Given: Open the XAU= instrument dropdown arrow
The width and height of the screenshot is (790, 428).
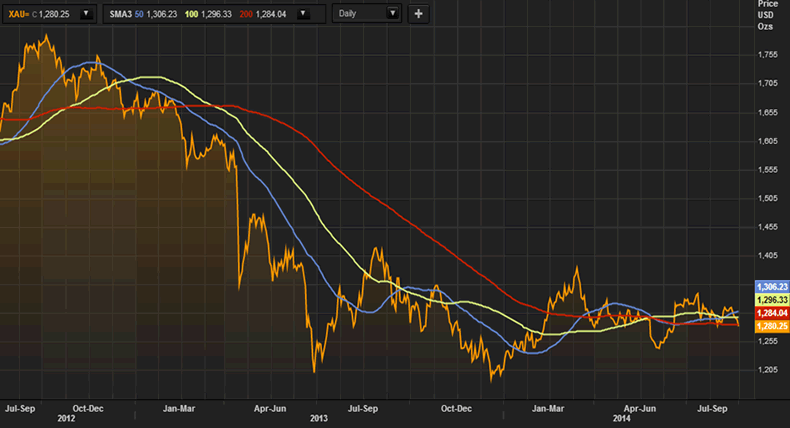Looking at the screenshot, I should [x=85, y=14].
